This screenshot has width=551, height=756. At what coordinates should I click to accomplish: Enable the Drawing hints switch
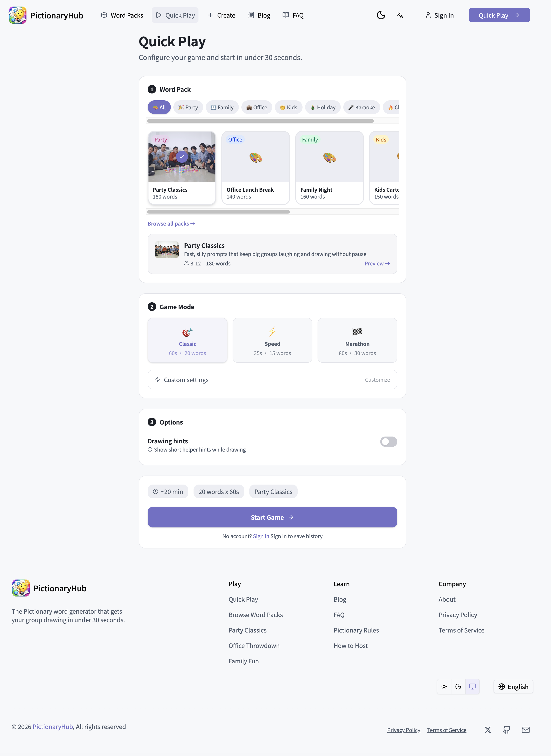tap(389, 442)
